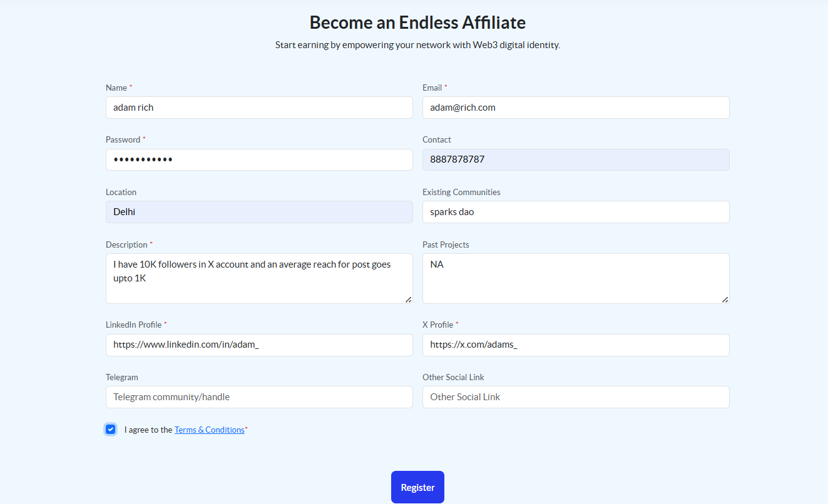Click the Name input field
The image size is (828, 504).
(x=259, y=108)
